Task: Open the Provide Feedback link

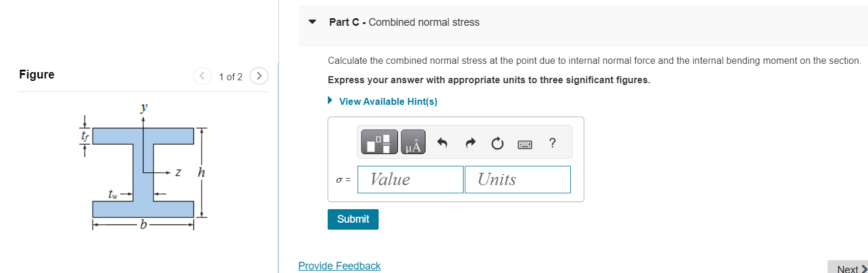Action: pos(339,266)
